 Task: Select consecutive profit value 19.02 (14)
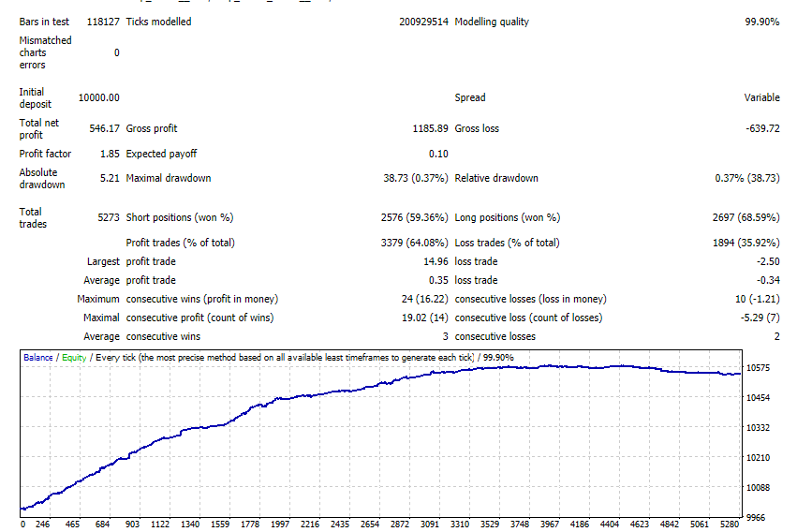point(425,318)
